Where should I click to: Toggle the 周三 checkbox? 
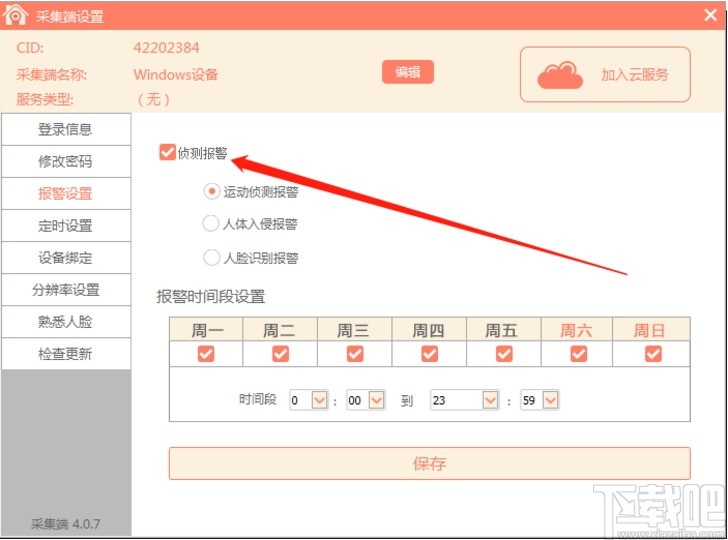click(355, 354)
